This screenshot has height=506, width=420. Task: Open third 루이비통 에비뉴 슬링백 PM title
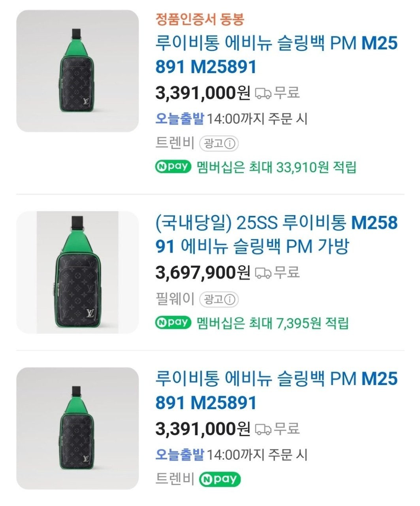pos(276,391)
